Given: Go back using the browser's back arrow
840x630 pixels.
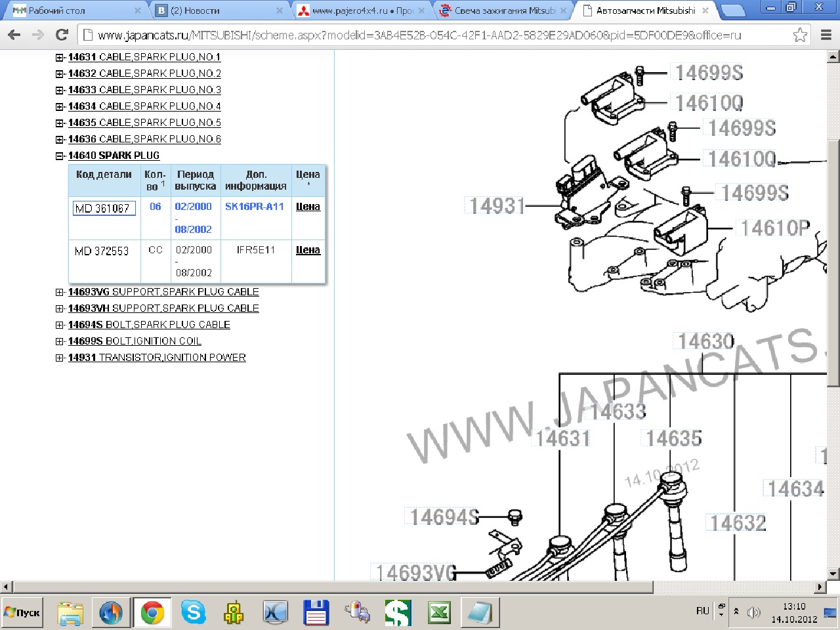Looking at the screenshot, I should tap(14, 35).
